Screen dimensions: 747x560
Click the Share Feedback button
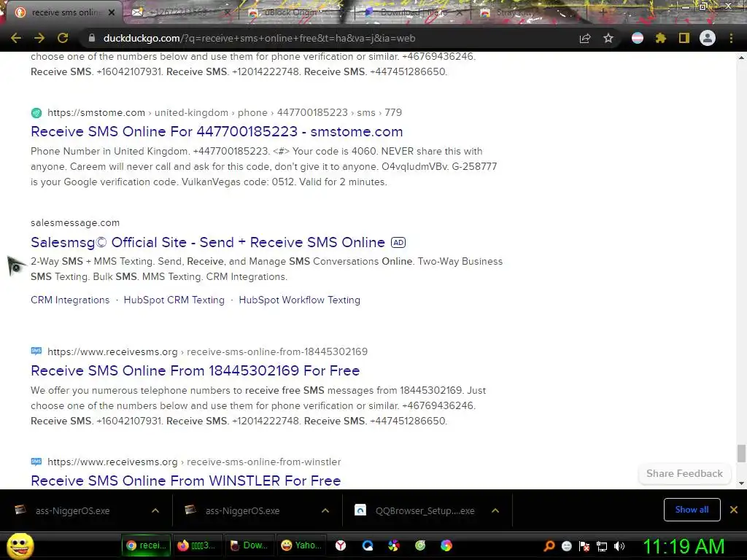click(684, 473)
